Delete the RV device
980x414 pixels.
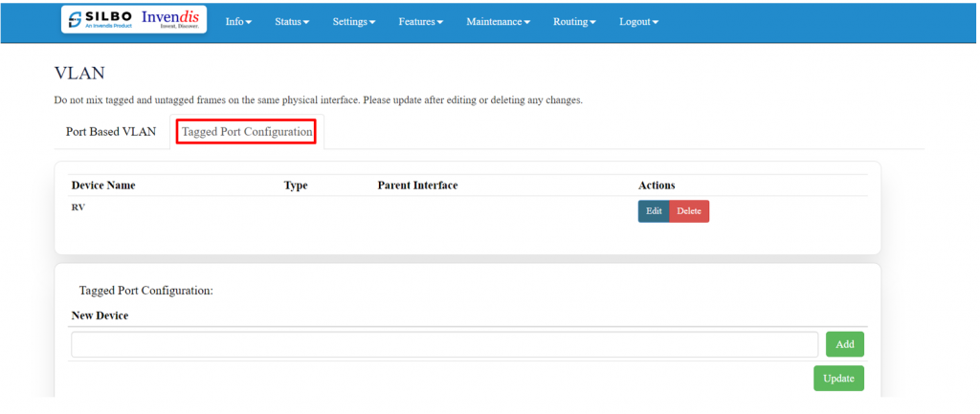tap(689, 211)
